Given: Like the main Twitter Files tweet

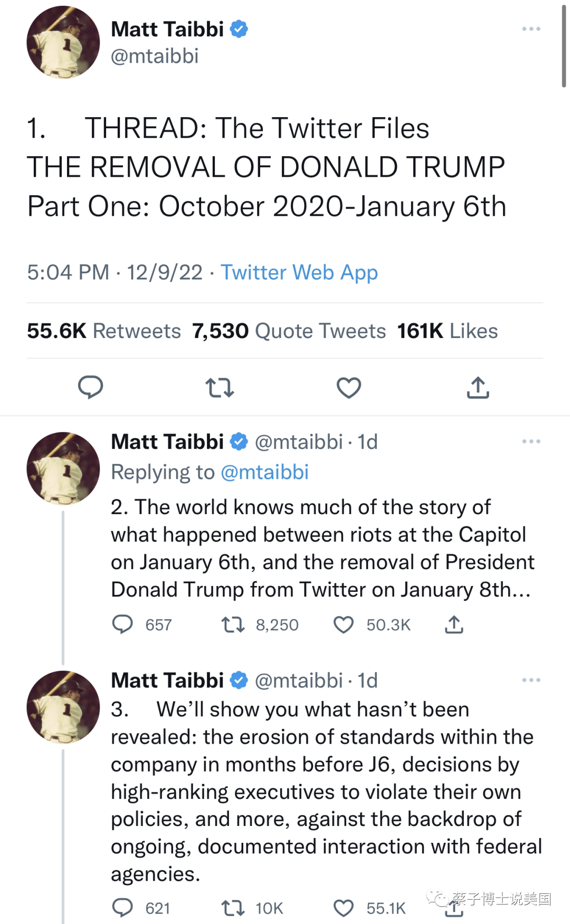Looking at the screenshot, I should (349, 388).
